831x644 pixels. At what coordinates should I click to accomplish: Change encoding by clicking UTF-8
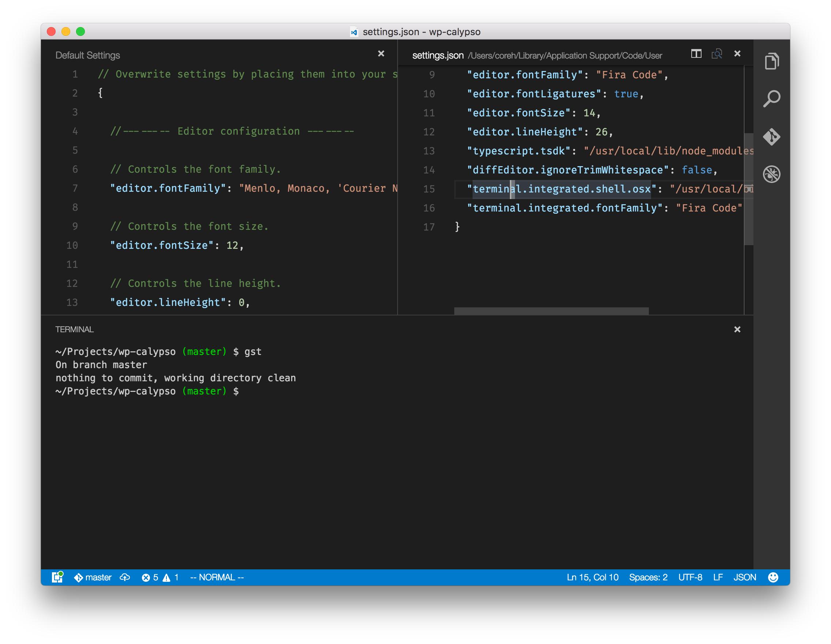(x=691, y=577)
